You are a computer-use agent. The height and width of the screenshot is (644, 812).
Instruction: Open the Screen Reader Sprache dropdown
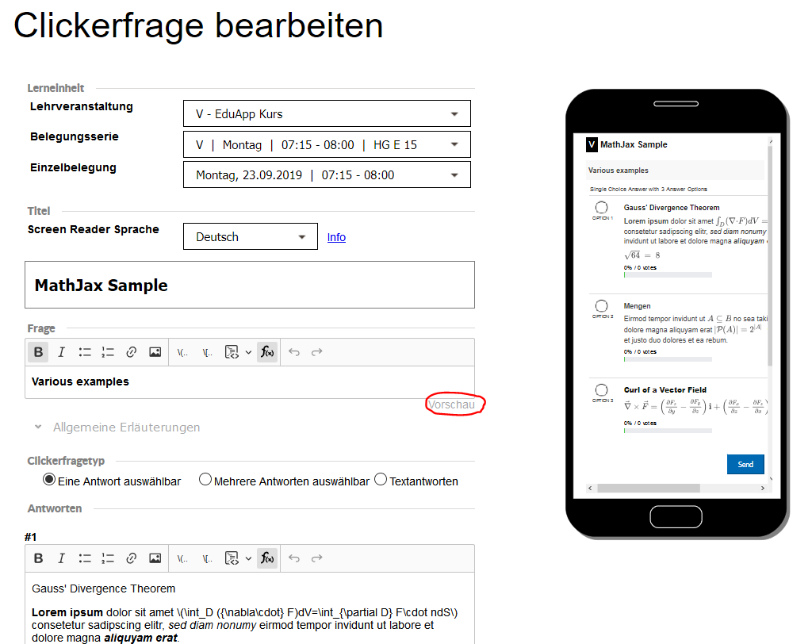click(x=250, y=237)
